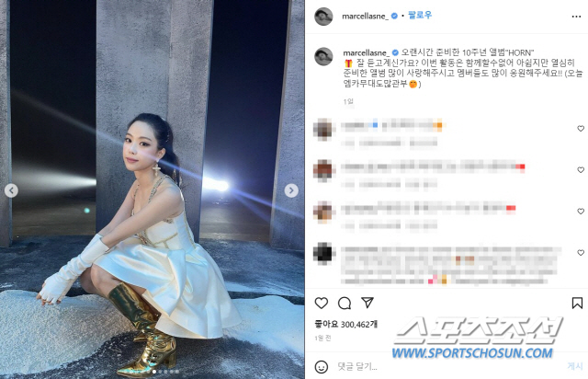Screen dimensions: 588x379
Task: Open header profile picture of marcellasne_
Action: tap(323, 17)
